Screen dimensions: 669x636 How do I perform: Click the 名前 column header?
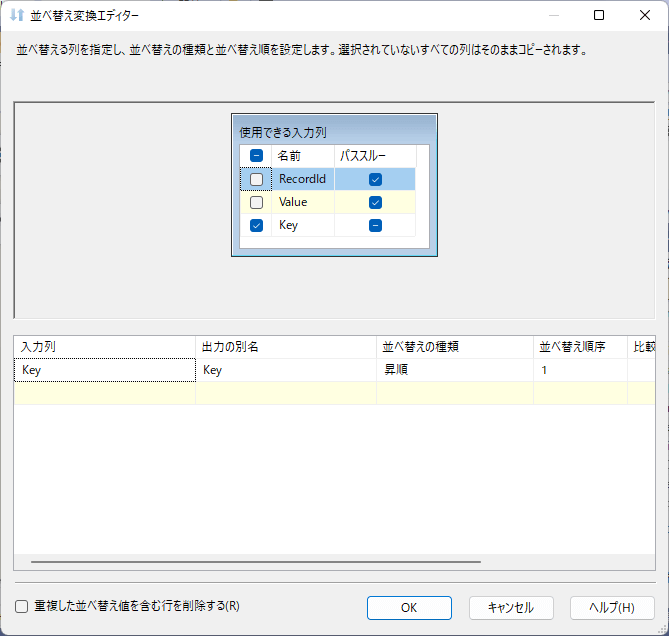tap(303, 156)
